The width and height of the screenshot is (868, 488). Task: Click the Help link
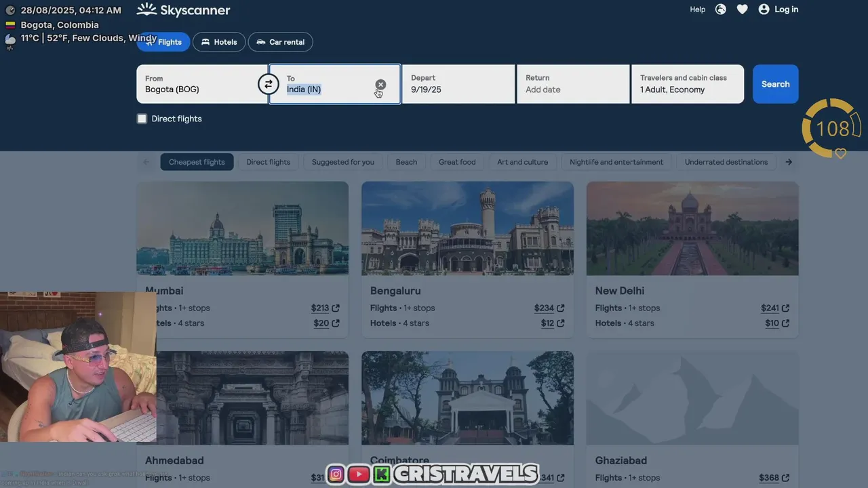tap(698, 9)
